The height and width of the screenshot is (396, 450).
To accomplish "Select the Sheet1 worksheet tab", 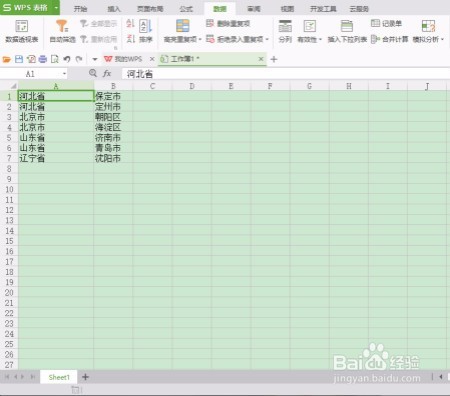I will click(x=59, y=377).
